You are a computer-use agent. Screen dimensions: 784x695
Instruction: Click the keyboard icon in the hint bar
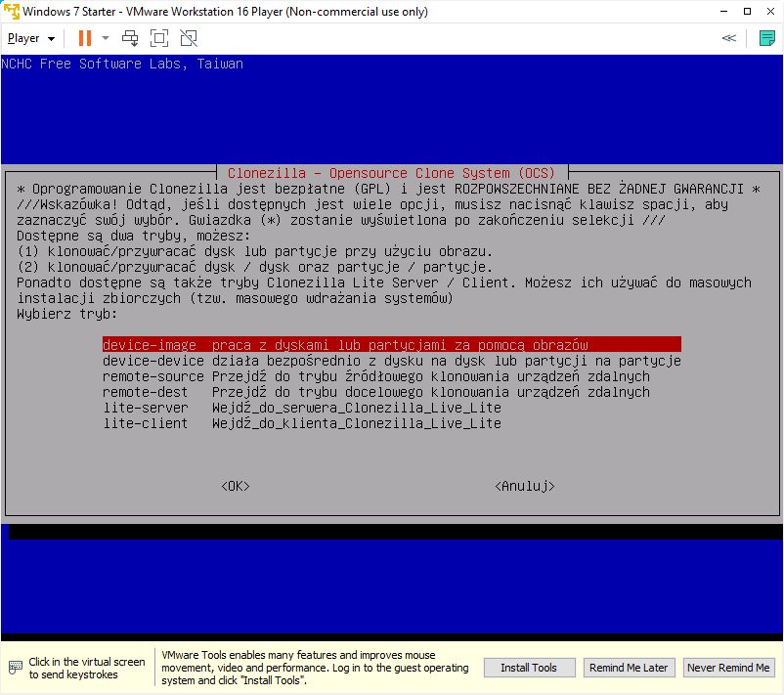(x=15, y=668)
